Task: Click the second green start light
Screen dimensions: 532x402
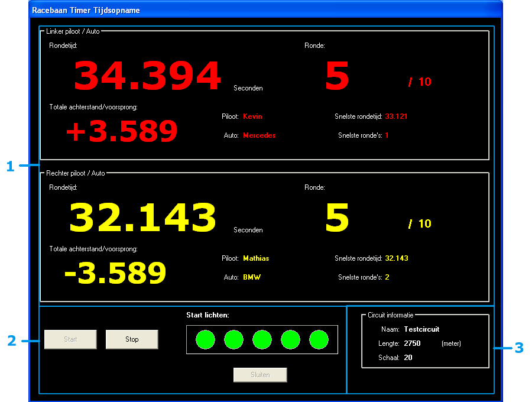Action: tap(233, 339)
